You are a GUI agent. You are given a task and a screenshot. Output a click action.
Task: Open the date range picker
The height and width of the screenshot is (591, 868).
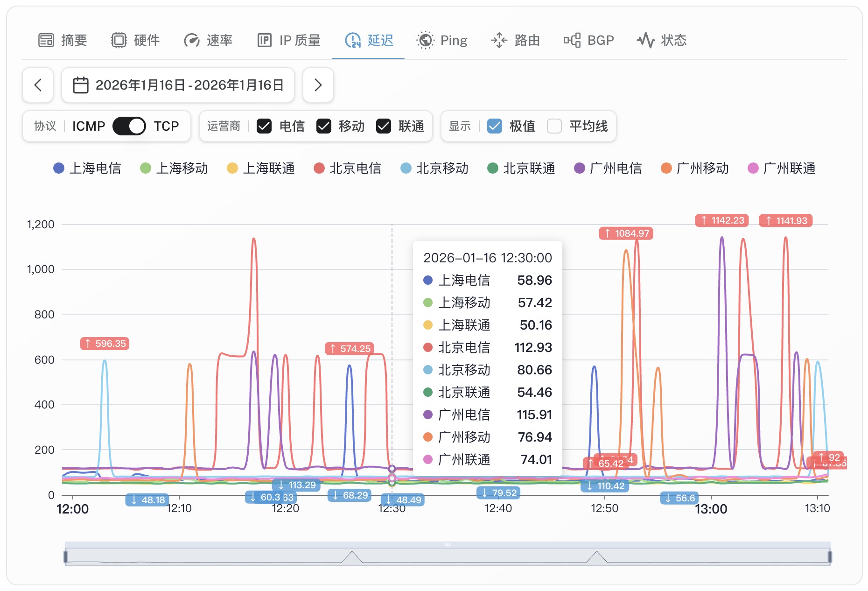(178, 85)
